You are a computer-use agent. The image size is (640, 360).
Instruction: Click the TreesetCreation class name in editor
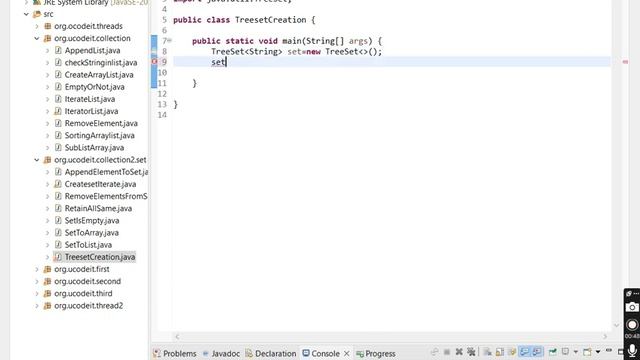coord(271,20)
